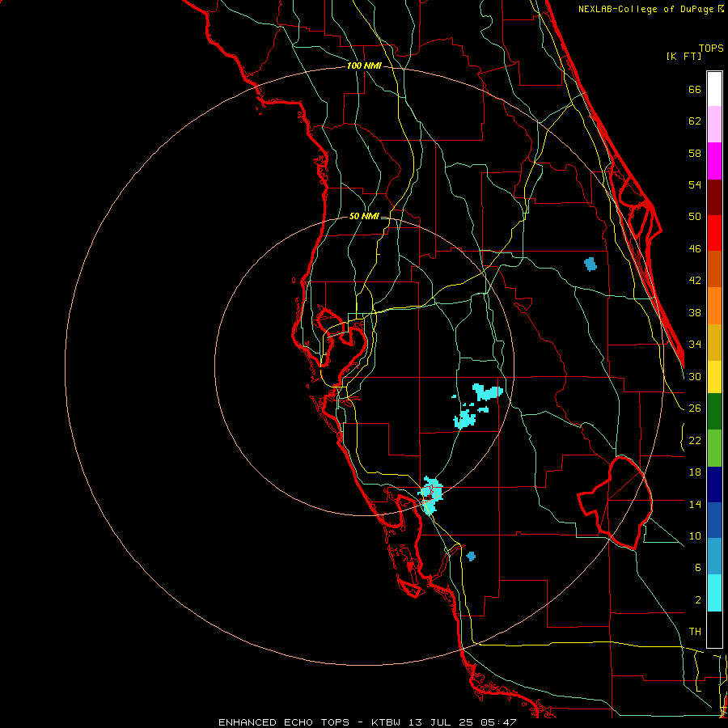Click the "[K FT]" legend units label
Image resolution: width=728 pixels, height=728 pixels.
[684, 57]
